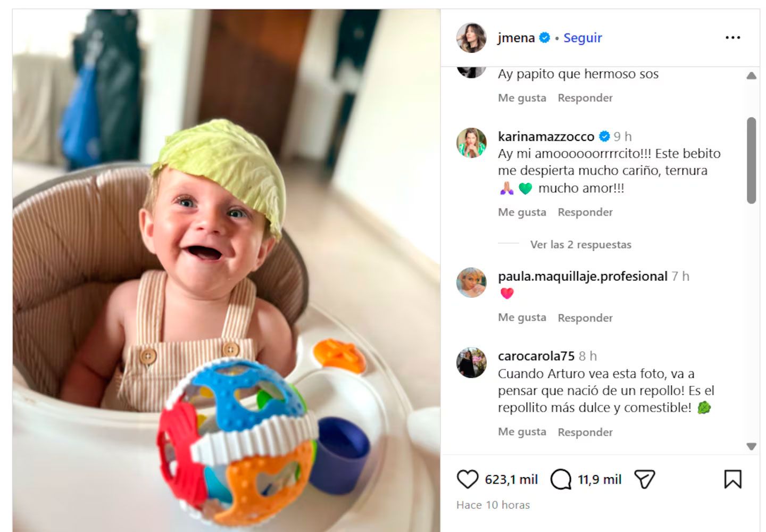Like karinamazzocco's comment via Me gusta
The height and width of the screenshot is (532, 766).
pyautogui.click(x=522, y=212)
